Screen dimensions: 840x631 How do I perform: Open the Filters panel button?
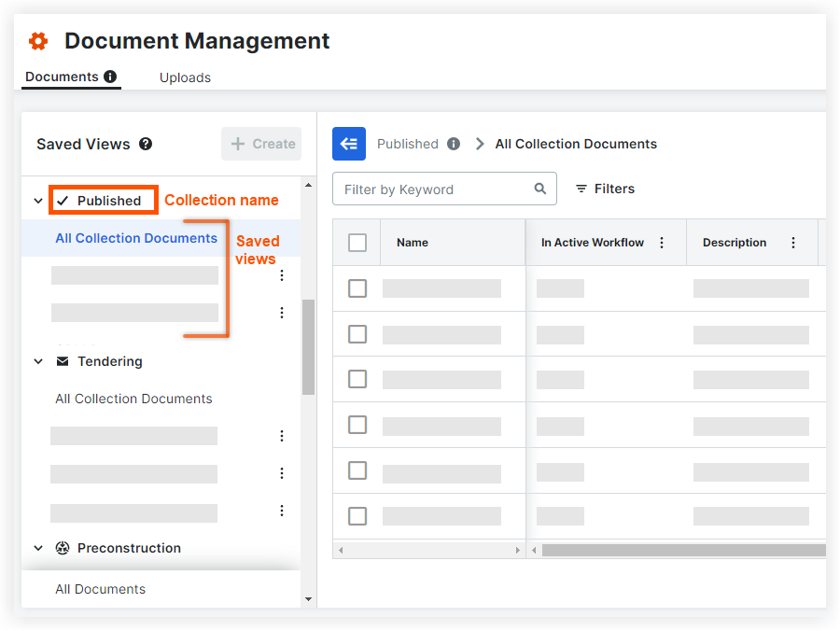605,189
